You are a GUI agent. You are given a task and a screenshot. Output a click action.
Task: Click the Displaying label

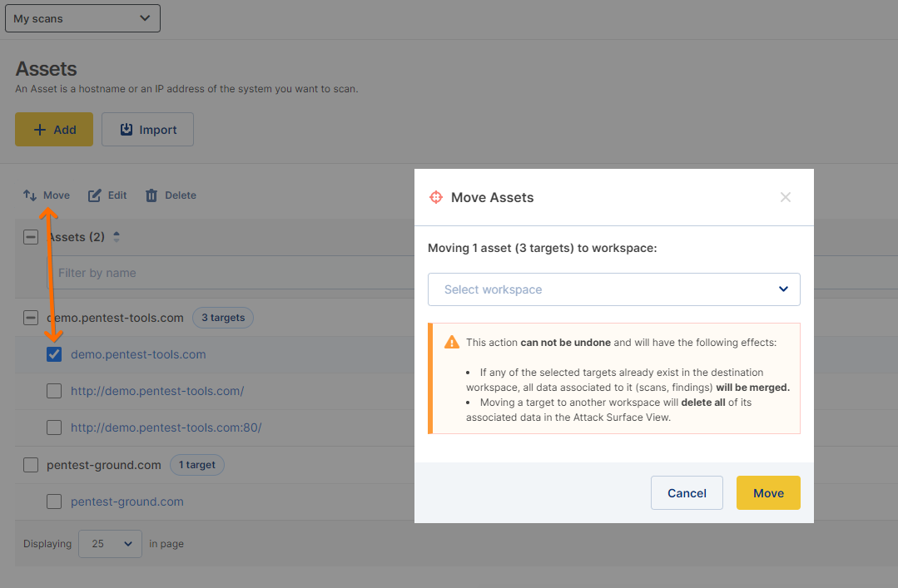[47, 544]
